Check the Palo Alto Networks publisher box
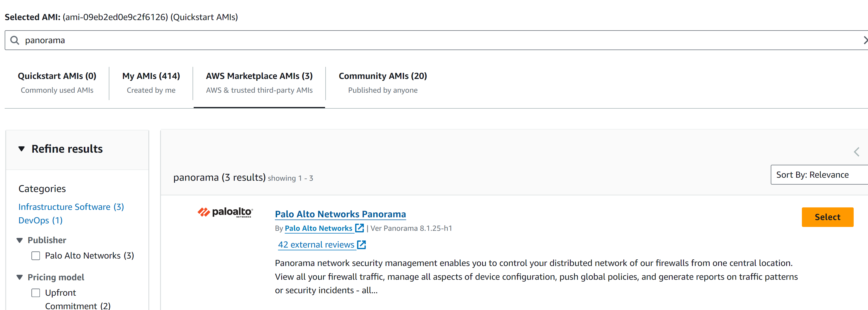 36,256
